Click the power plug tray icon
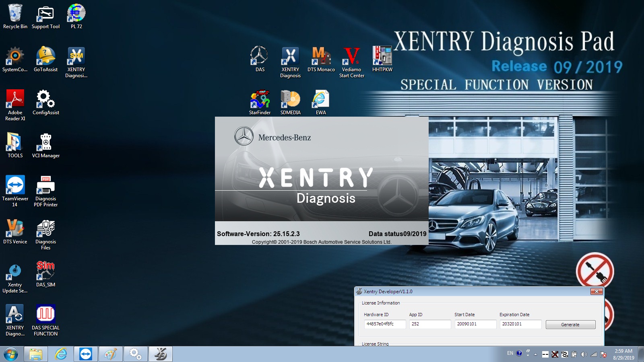Image resolution: width=644 pixels, height=362 pixels. (x=574, y=354)
